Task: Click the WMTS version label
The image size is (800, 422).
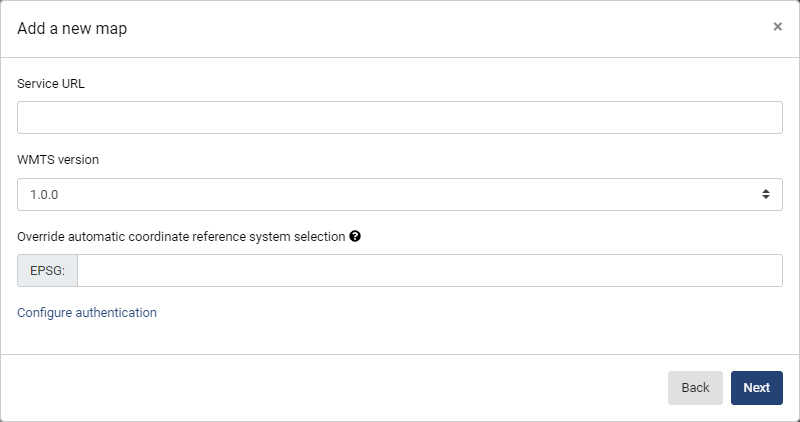Action: (58, 160)
